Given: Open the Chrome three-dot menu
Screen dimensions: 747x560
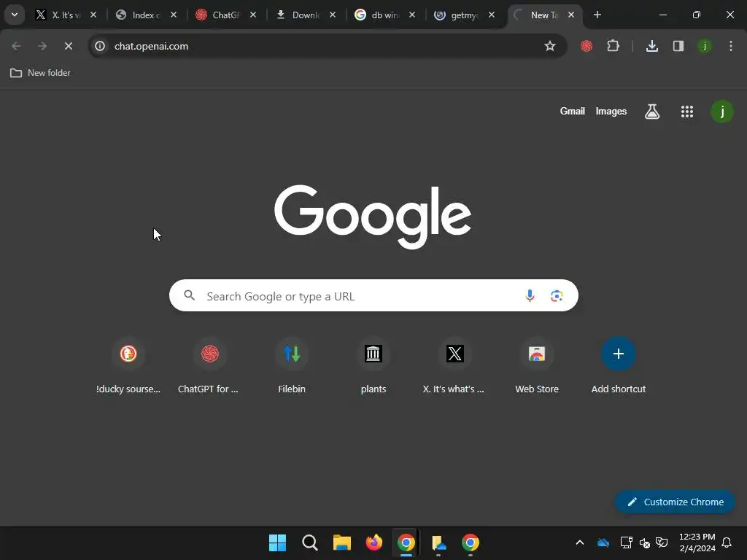Looking at the screenshot, I should pos(731,46).
